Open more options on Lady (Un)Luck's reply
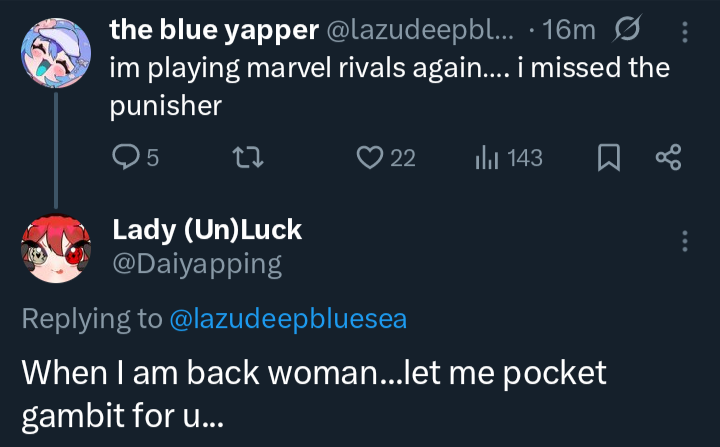Image resolution: width=720 pixels, height=447 pixels. point(685,241)
